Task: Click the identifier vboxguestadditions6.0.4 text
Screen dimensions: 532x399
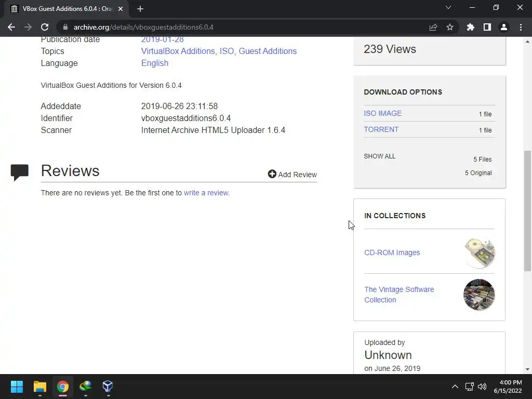Action: pos(186,118)
